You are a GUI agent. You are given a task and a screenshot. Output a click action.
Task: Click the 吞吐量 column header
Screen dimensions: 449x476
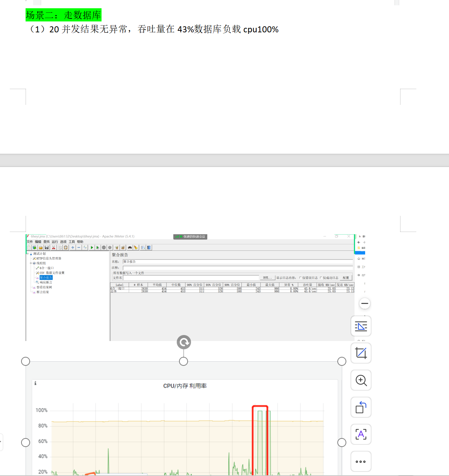(x=308, y=285)
